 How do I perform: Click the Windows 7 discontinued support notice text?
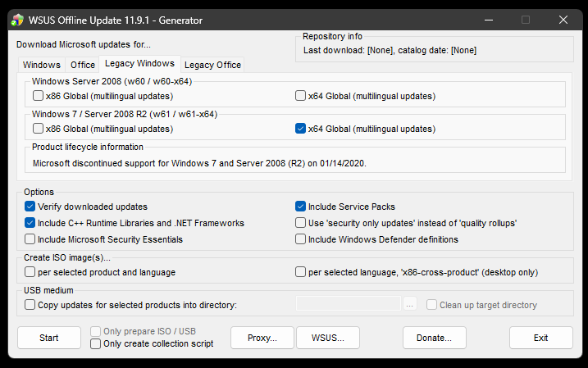(199, 163)
